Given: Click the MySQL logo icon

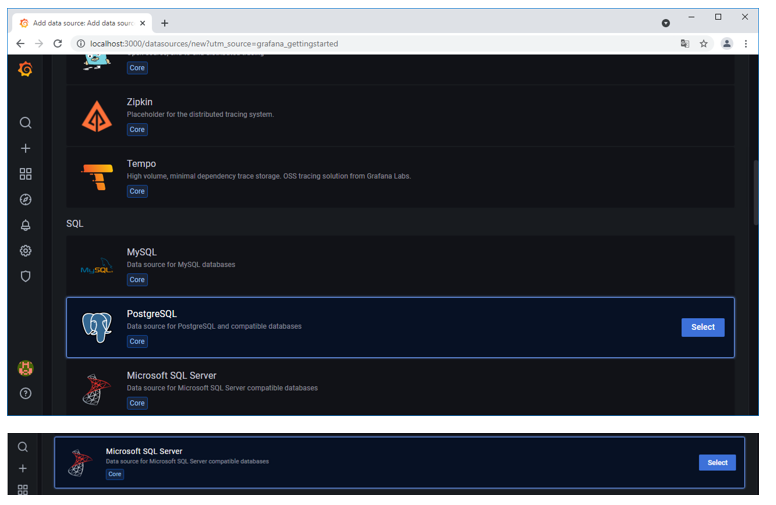Looking at the screenshot, I should [x=97, y=266].
